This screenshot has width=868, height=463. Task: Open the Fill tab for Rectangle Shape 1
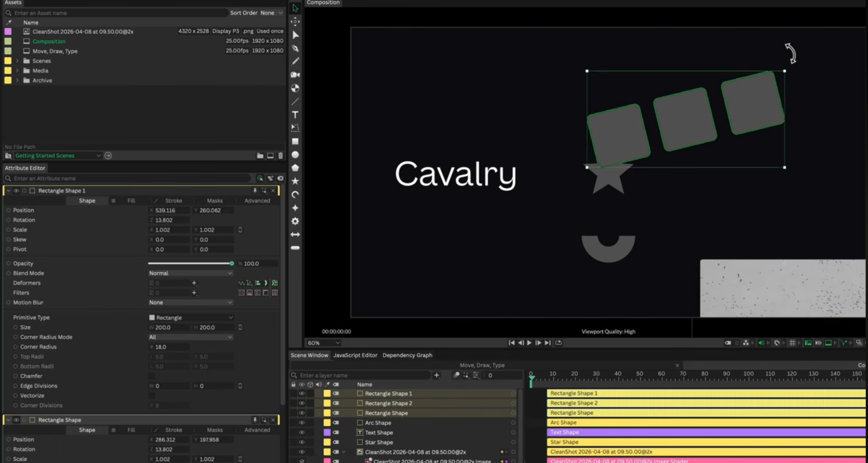[131, 201]
